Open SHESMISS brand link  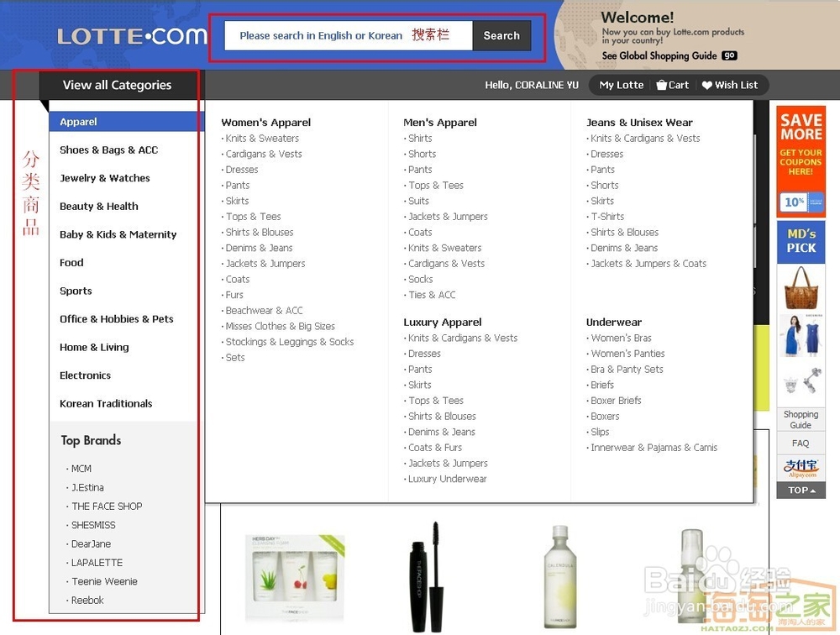click(x=93, y=525)
